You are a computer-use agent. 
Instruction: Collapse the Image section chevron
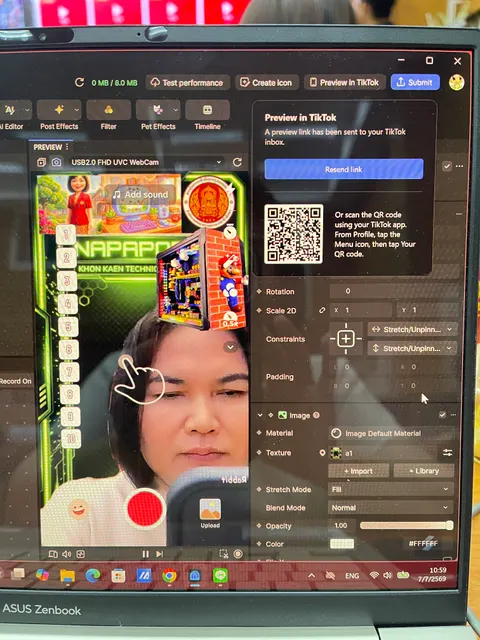(260, 415)
